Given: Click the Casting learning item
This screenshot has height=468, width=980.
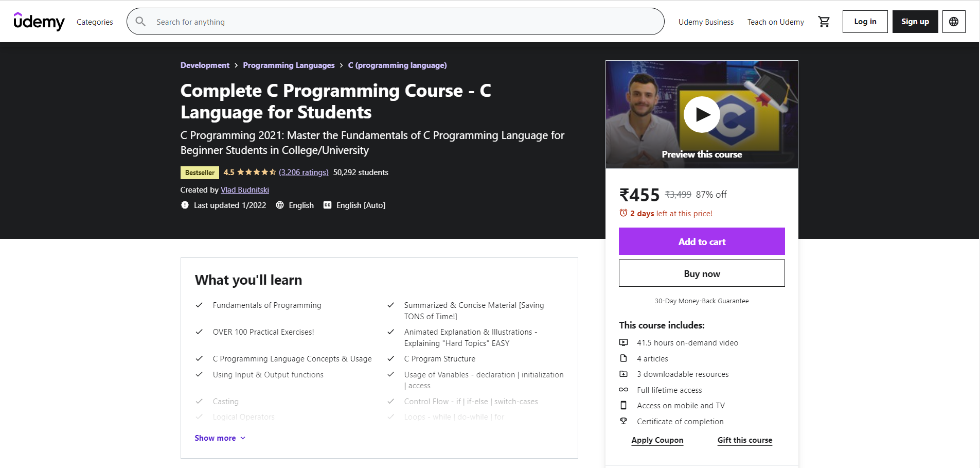Looking at the screenshot, I should point(225,401).
